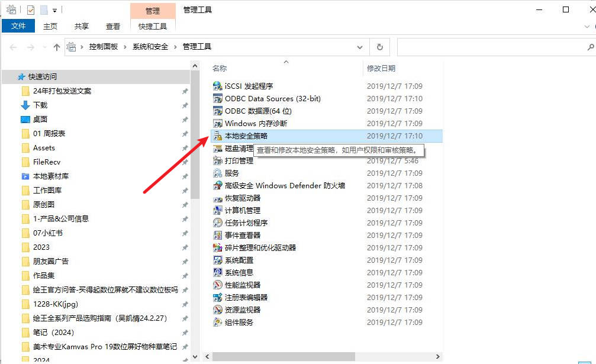Expand the ribbon with the chevron
The height and width of the screenshot is (364, 596).
pyautogui.click(x=587, y=27)
